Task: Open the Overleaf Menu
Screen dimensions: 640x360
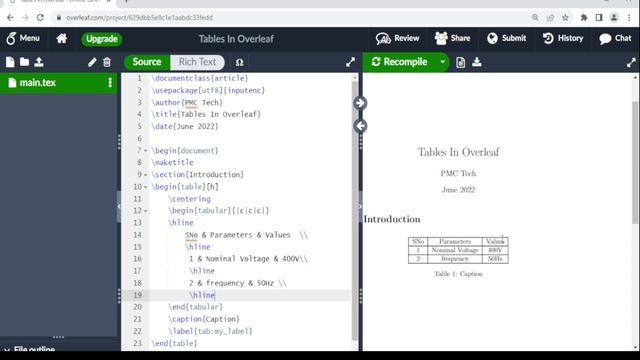Action: point(23,38)
